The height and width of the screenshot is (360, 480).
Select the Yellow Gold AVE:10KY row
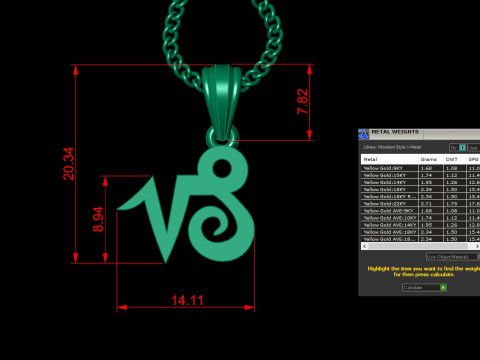[420, 218]
